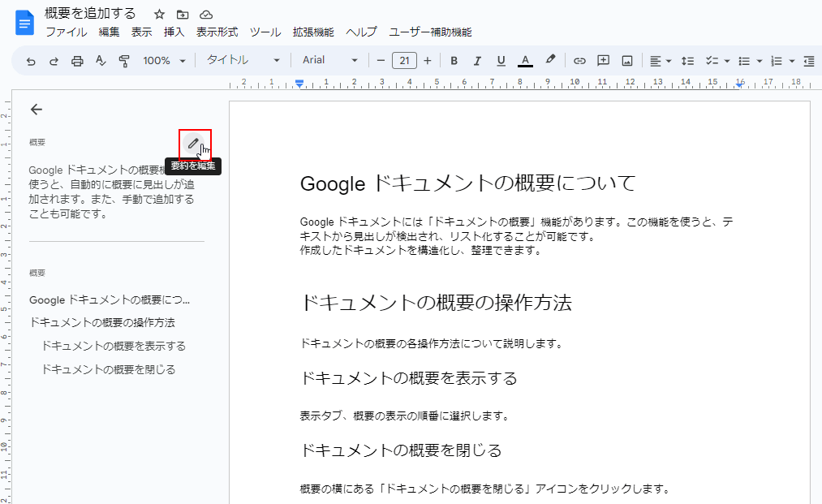Open line and paragraph spacing options
The image size is (822, 504).
coord(687,61)
